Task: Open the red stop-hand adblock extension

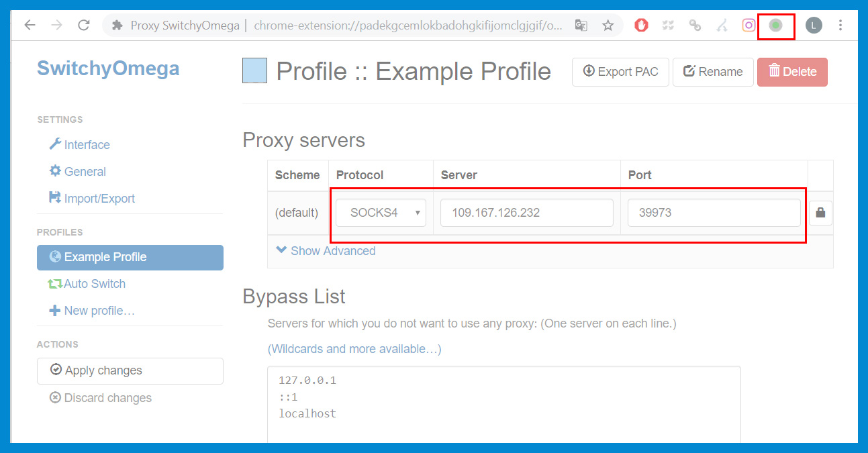Action: [641, 26]
